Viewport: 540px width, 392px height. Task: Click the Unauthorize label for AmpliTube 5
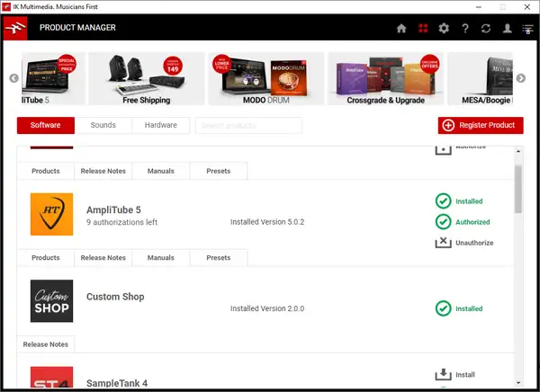474,243
